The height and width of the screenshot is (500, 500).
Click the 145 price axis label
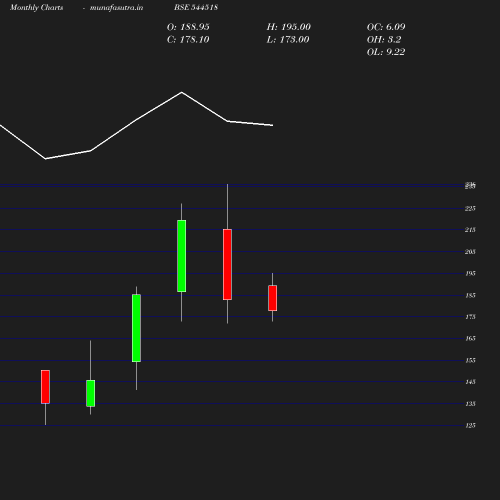click(x=471, y=382)
